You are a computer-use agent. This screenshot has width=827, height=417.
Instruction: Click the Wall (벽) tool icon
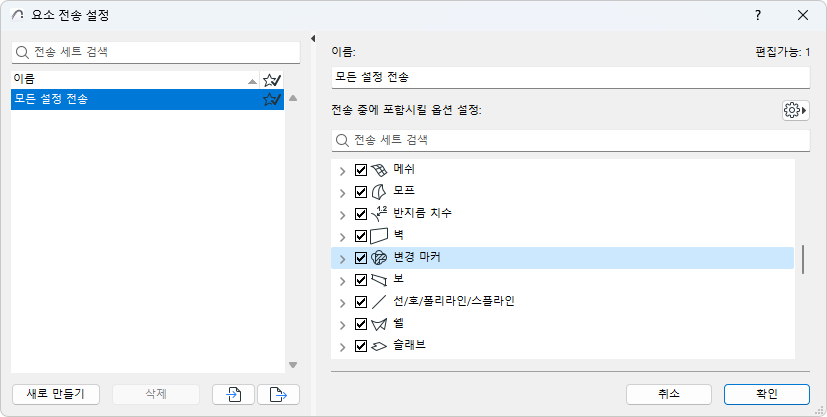[x=379, y=236]
